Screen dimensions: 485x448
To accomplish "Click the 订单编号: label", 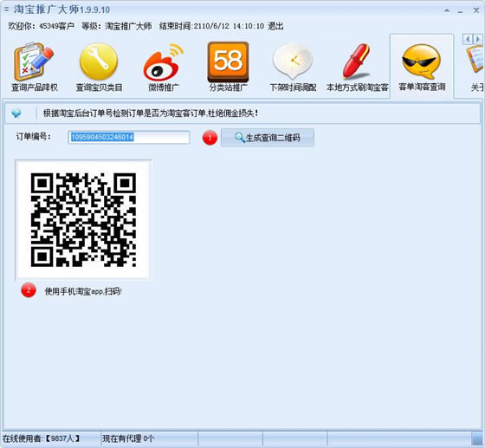I will 34,136.
